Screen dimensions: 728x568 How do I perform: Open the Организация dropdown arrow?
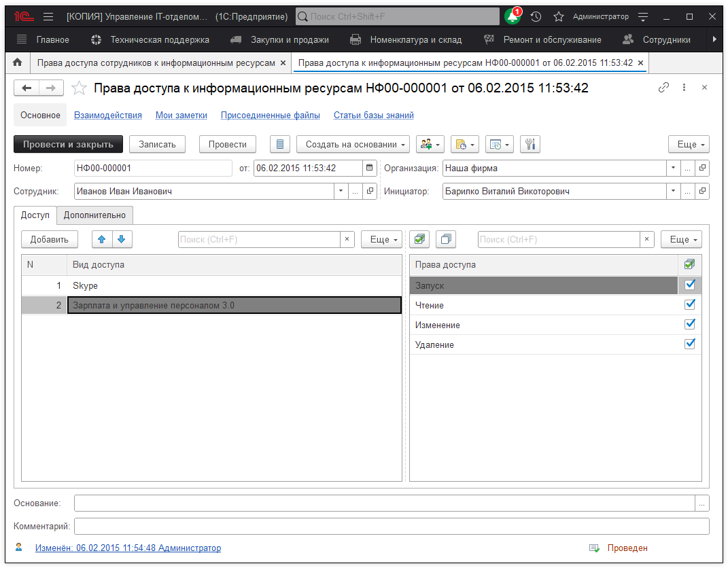click(673, 168)
